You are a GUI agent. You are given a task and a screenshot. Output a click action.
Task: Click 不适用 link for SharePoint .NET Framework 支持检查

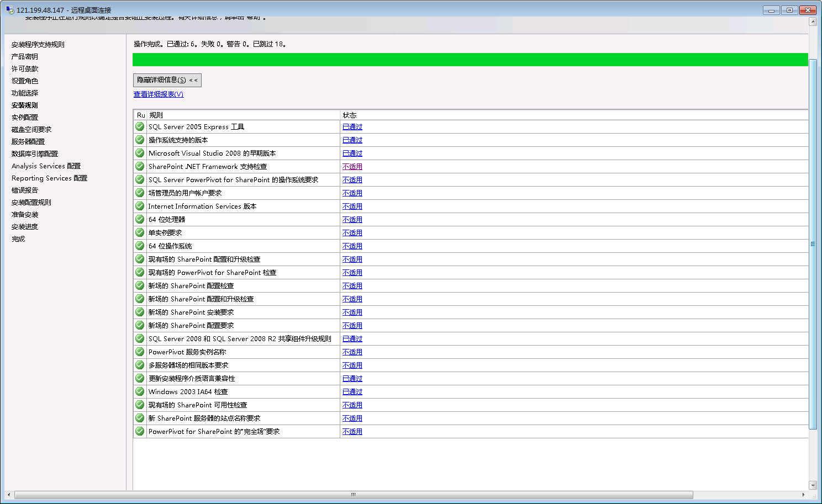click(x=352, y=167)
